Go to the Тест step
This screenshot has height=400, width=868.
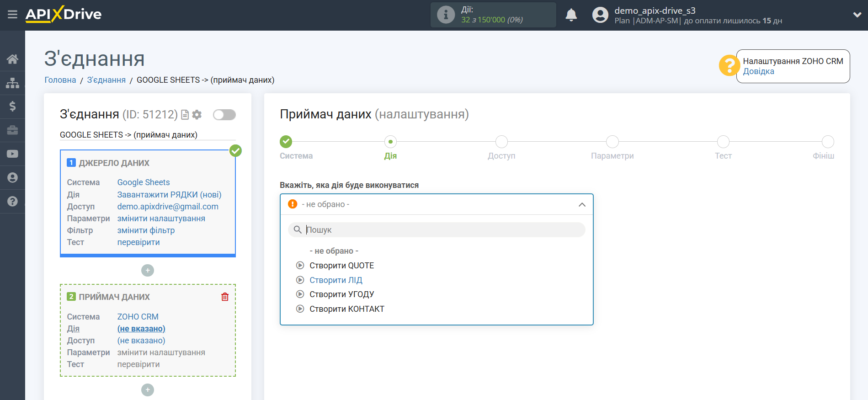tap(723, 142)
